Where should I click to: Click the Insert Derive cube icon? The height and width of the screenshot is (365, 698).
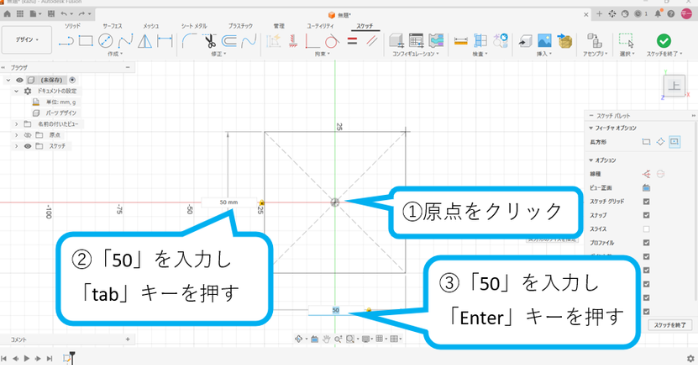click(525, 41)
